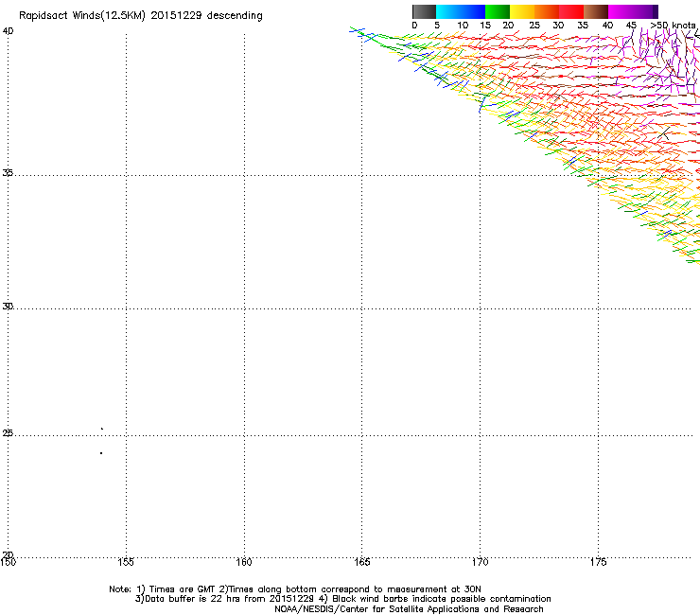Click the legend value "20" under the color bar
This screenshot has height=615, width=700.
pos(508,26)
